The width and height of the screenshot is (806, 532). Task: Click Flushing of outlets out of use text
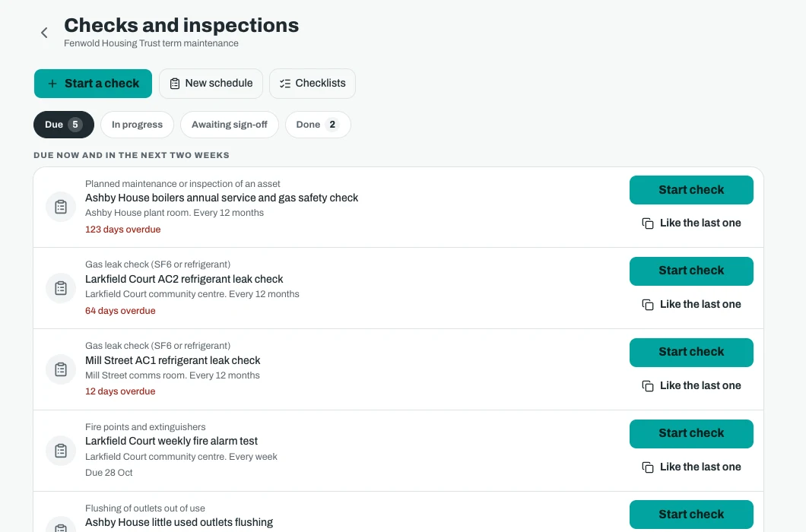(145, 508)
